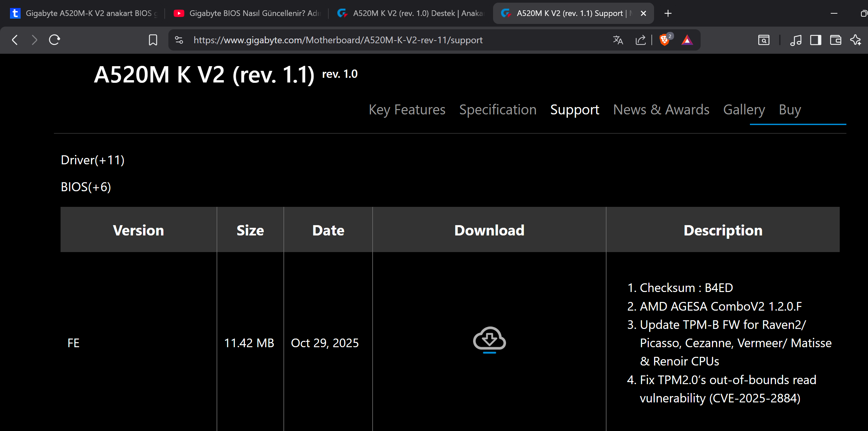Image resolution: width=868 pixels, height=431 pixels.
Task: Switch to Gigabyte BIOS Nasıl Güncellenir YouTube tab
Action: (x=247, y=13)
